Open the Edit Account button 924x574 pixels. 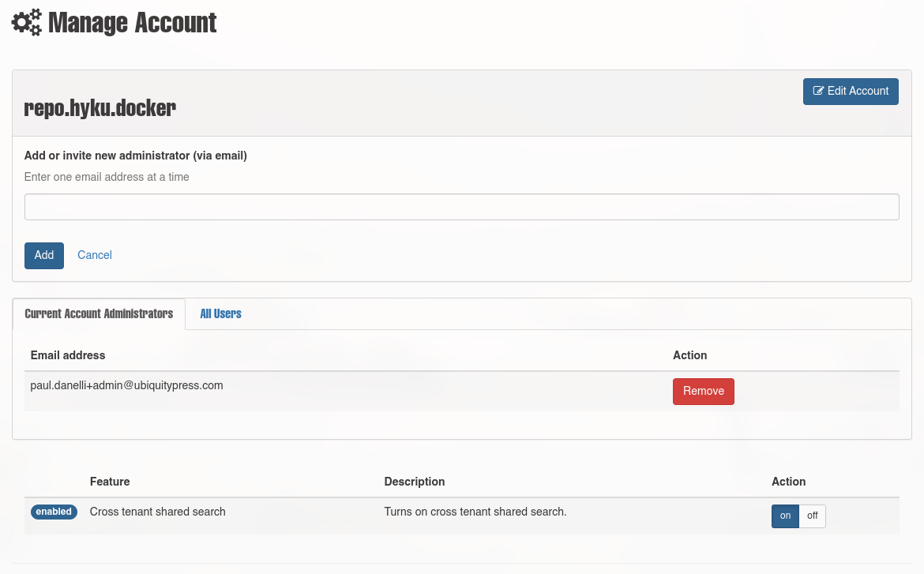coord(851,92)
